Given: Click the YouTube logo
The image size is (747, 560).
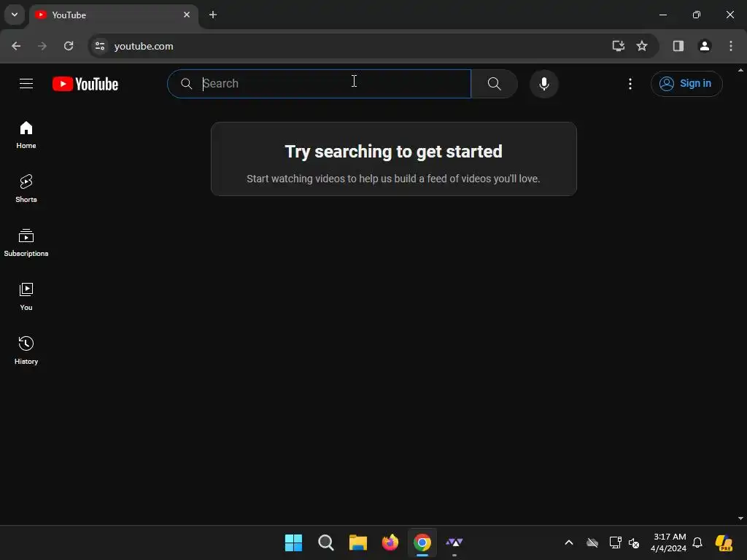Looking at the screenshot, I should click(85, 84).
